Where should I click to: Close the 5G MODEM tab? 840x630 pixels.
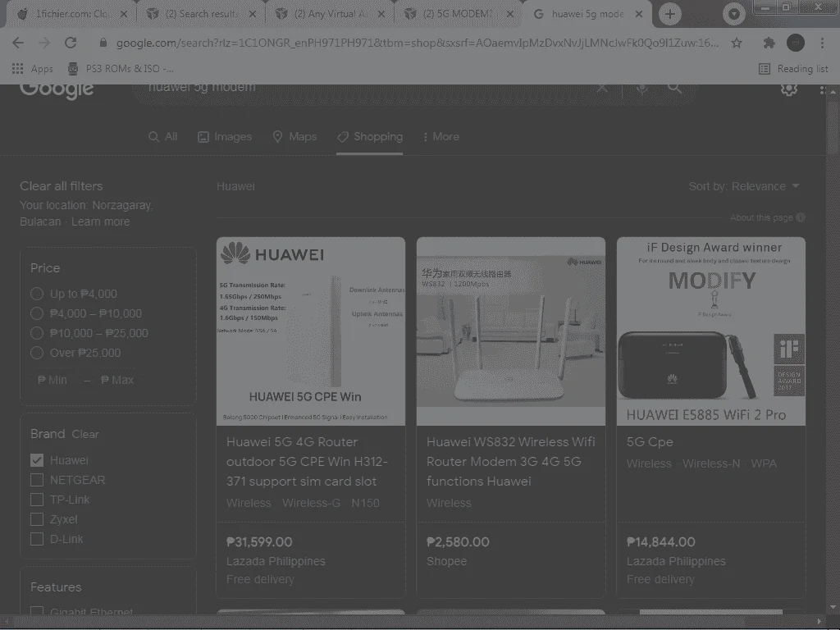tap(510, 14)
